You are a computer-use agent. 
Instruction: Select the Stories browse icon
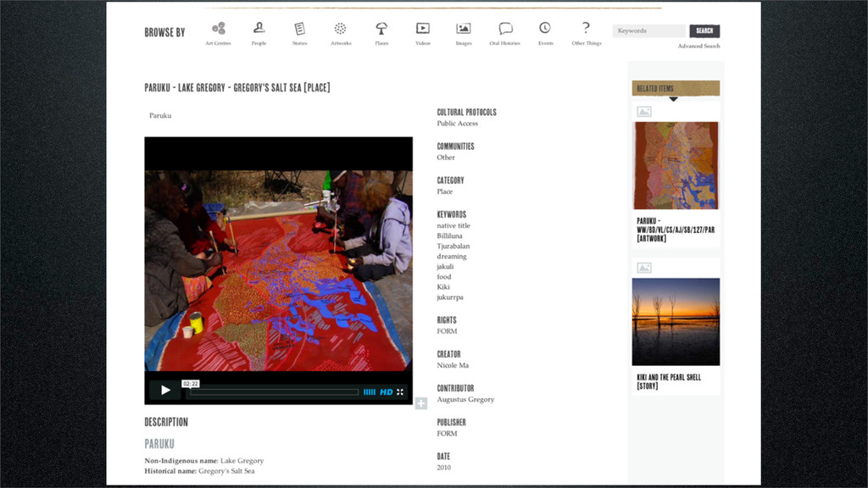pos(299,29)
